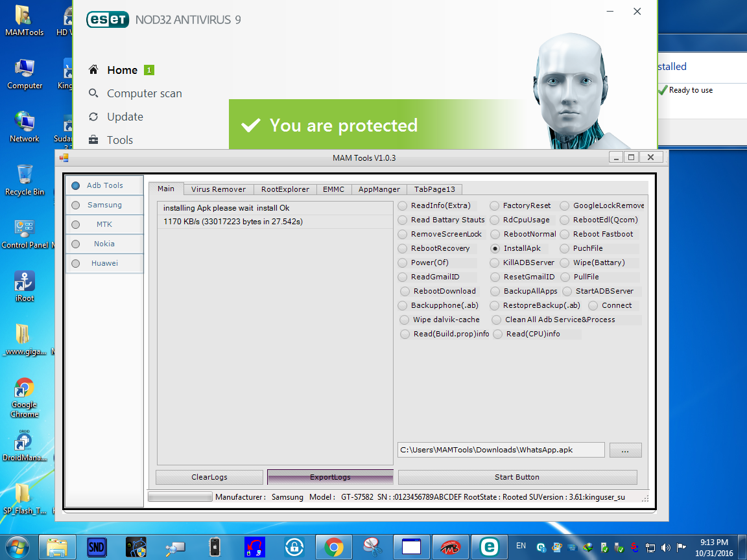
Task: Select the Wipe dalvik-cache radio button
Action: point(405,320)
